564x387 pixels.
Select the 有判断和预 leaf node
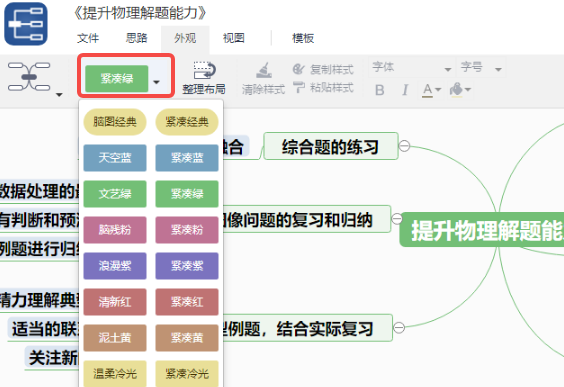[x=39, y=220]
